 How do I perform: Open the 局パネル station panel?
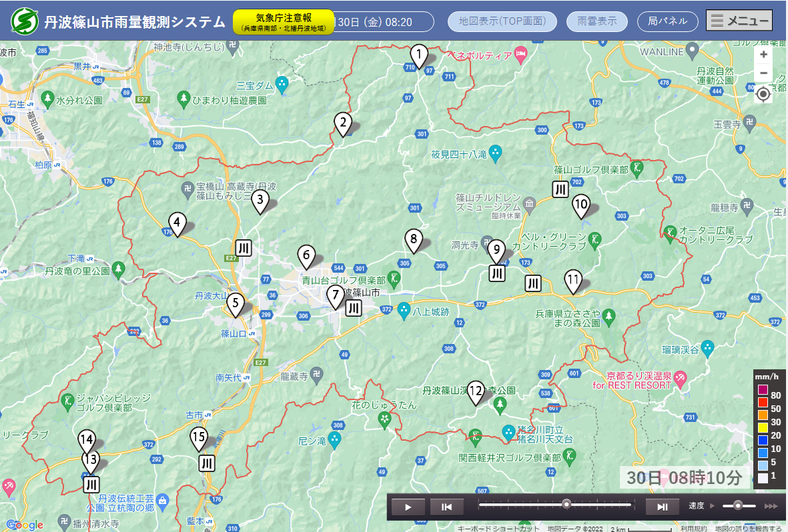tap(667, 21)
